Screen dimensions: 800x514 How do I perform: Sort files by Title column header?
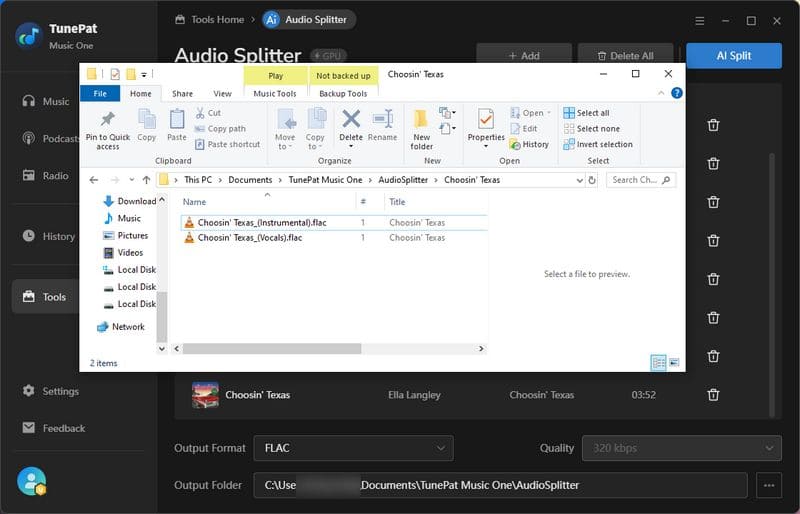coord(397,202)
